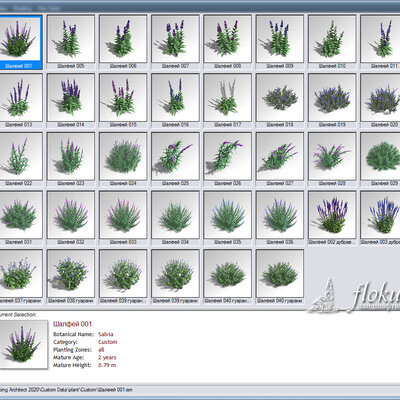Click the Current Selection preview image
The image size is (400, 400).
[23, 344]
